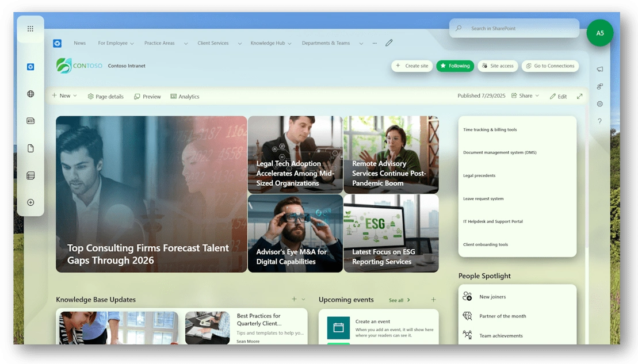This screenshot has height=364, width=638.
Task: Open the overflow ellipsis in top navigation
Action: click(x=375, y=43)
